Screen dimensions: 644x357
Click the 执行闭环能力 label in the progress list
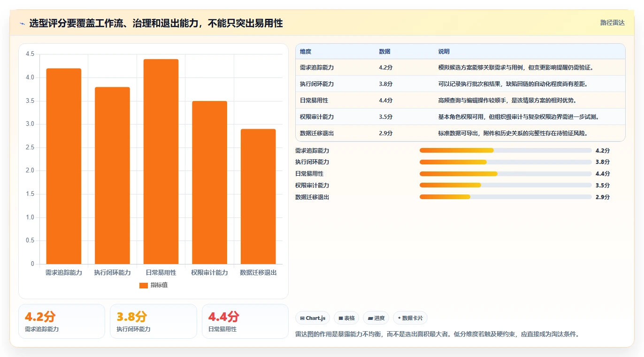pos(312,162)
